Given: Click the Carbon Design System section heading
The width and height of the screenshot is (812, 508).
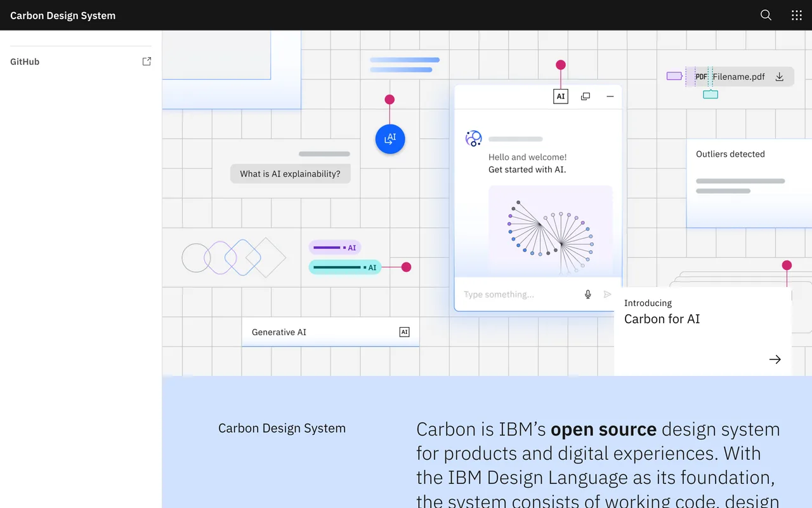Looking at the screenshot, I should [x=282, y=428].
